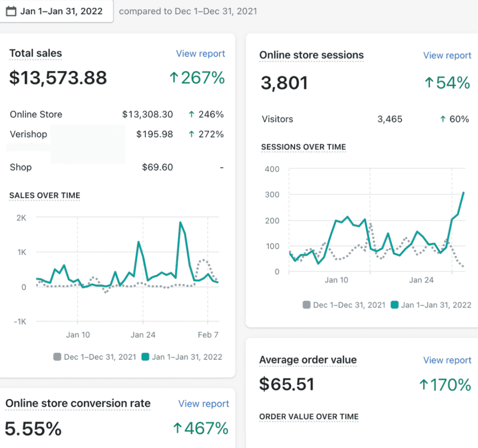Click the Visitors row label
Image resolution: width=478 pixels, height=448 pixels.
point(277,119)
